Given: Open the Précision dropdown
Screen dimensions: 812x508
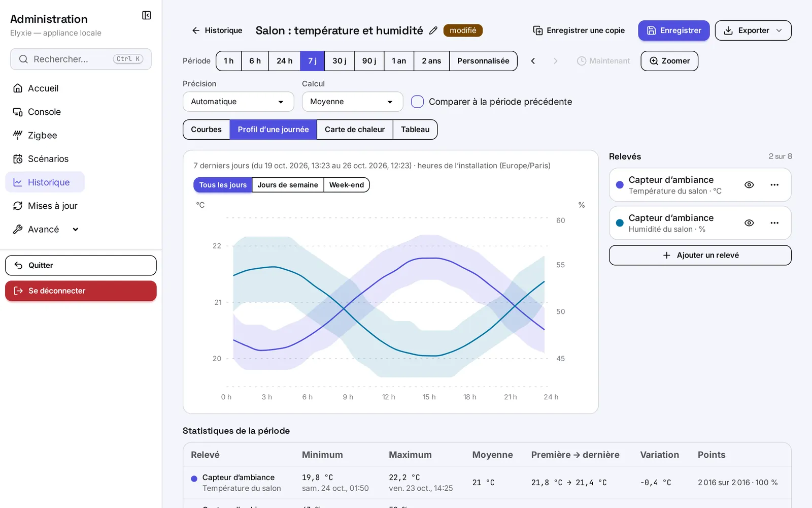Looking at the screenshot, I should pyautogui.click(x=239, y=102).
